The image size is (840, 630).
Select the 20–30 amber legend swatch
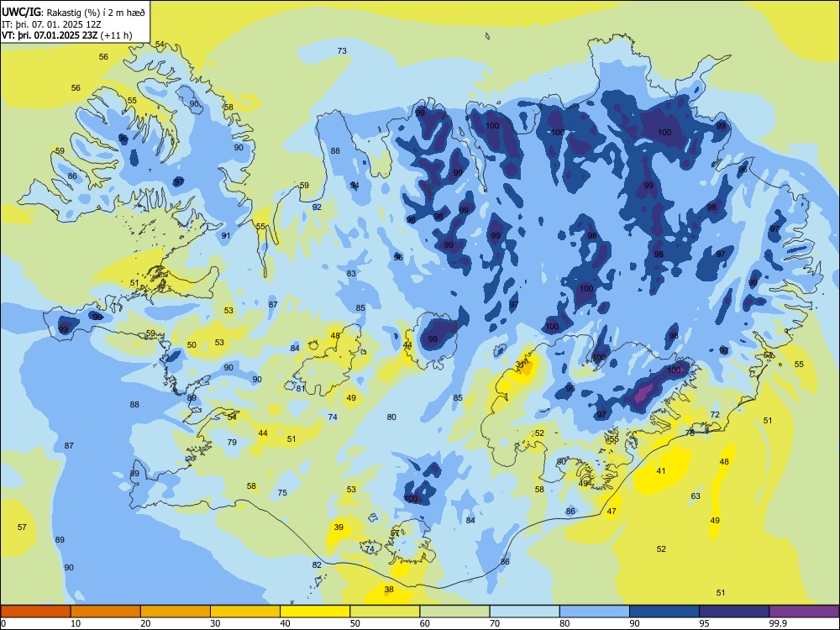pos(176,612)
